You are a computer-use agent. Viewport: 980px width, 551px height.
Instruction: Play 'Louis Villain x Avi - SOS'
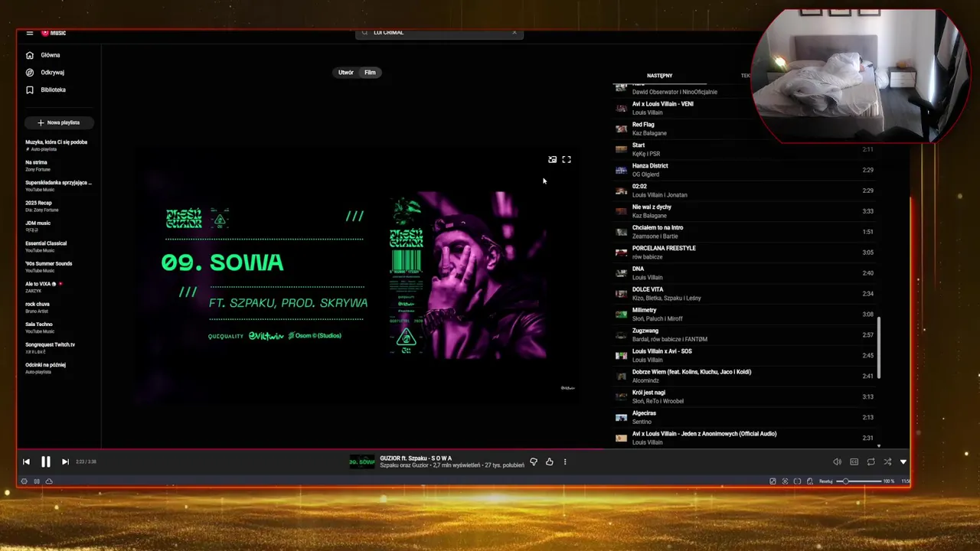(746, 356)
